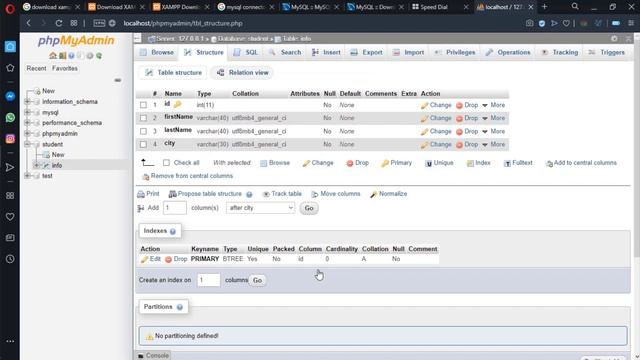Tick checkbox for firstName column row
The height and width of the screenshot is (360, 640).
(x=143, y=118)
